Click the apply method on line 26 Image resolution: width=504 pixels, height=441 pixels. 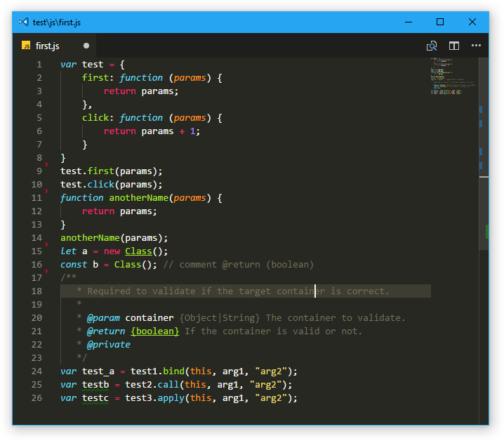point(171,398)
